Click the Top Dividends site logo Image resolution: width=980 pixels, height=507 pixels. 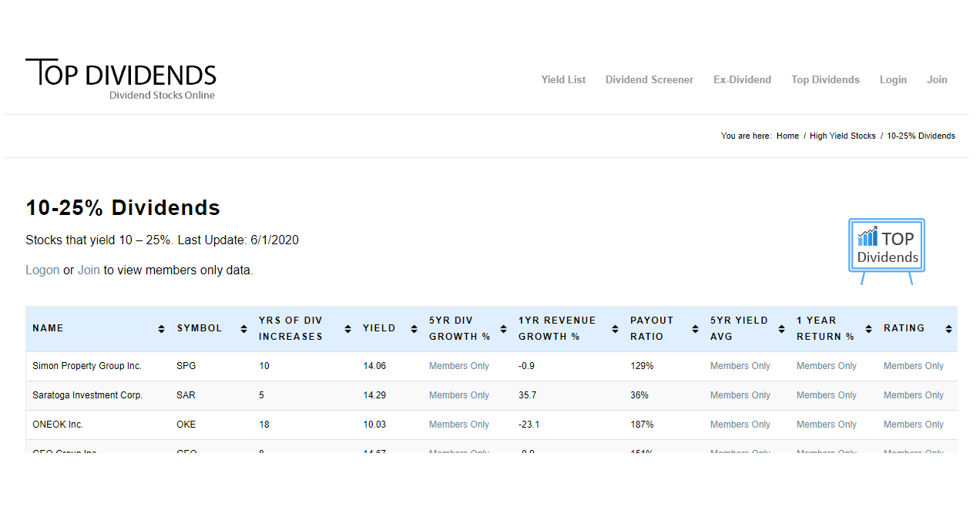[x=121, y=79]
